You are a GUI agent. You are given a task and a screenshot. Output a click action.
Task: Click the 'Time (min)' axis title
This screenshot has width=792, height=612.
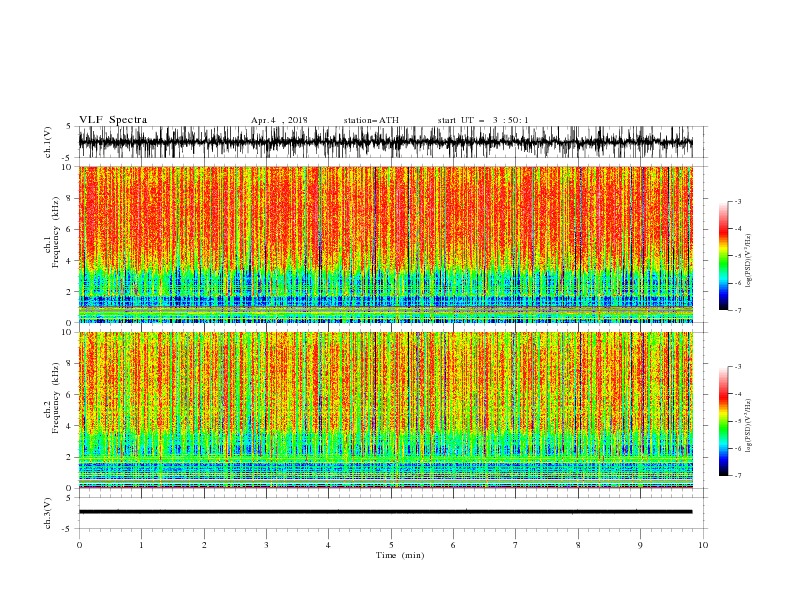click(x=400, y=555)
